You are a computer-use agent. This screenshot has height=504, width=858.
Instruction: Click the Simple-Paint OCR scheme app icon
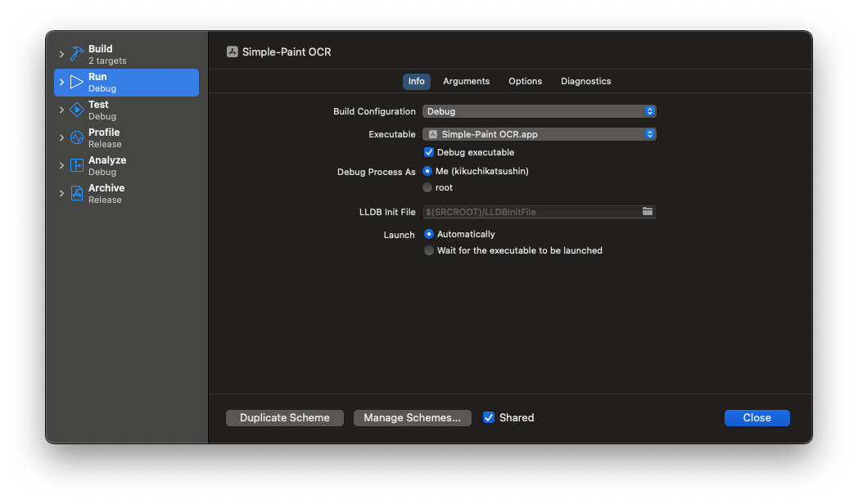pos(233,52)
